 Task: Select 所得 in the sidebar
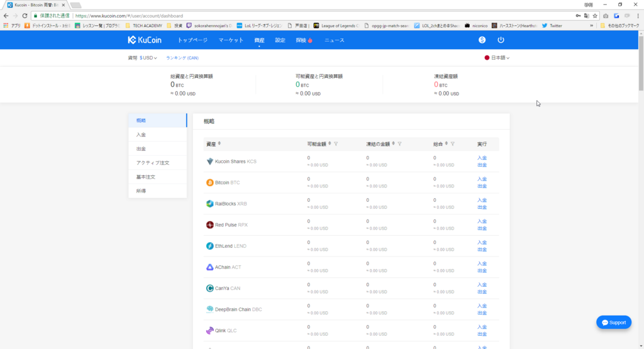[x=157, y=191]
